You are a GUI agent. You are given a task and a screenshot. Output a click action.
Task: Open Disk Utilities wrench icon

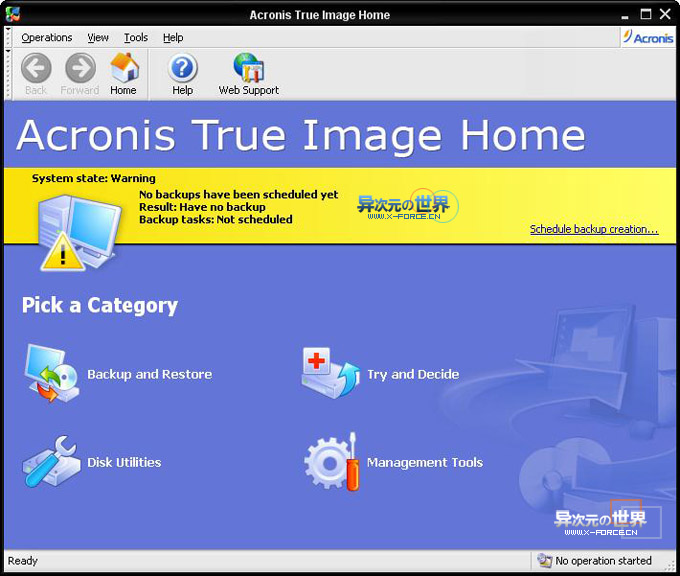coord(51,461)
